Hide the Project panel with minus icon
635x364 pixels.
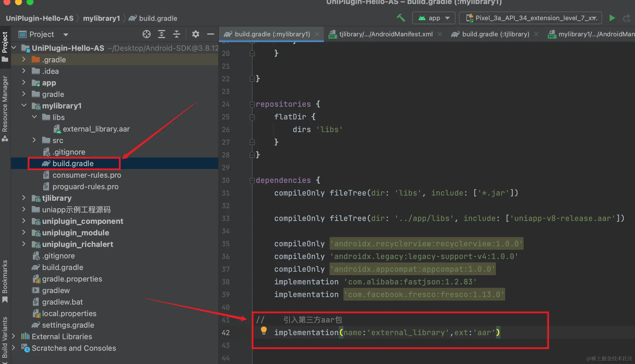point(211,34)
